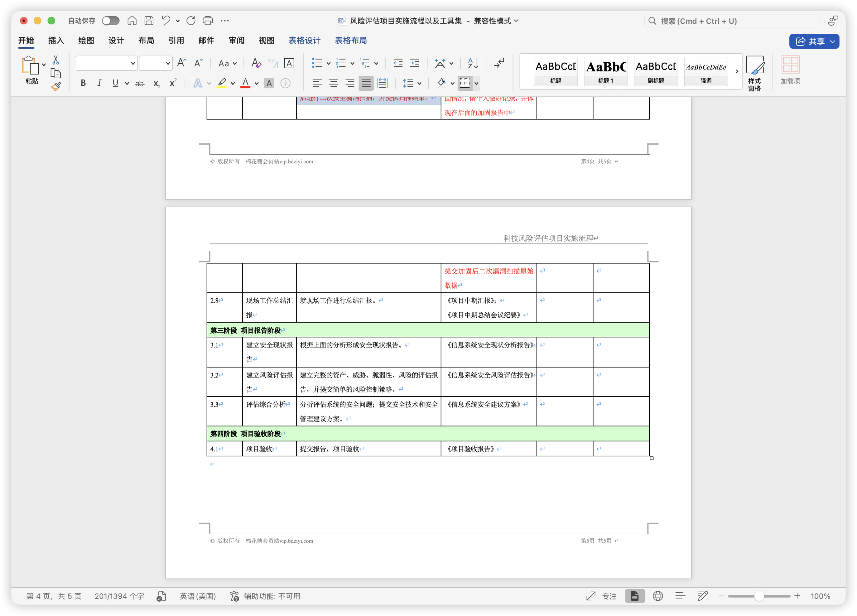Apply strikethrough formatting
857x616 pixels.
point(140,83)
